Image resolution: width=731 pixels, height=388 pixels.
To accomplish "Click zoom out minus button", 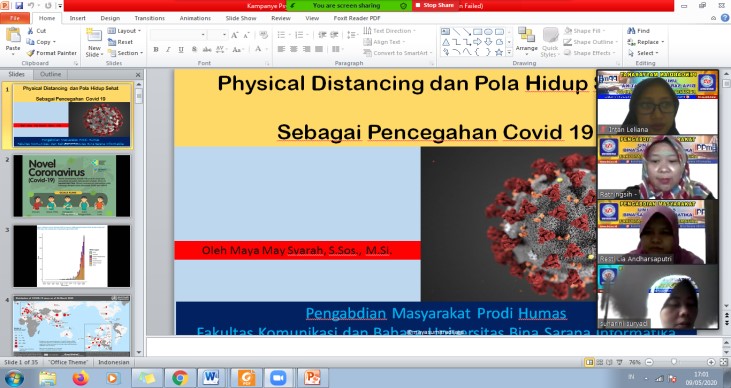I will (x=649, y=362).
